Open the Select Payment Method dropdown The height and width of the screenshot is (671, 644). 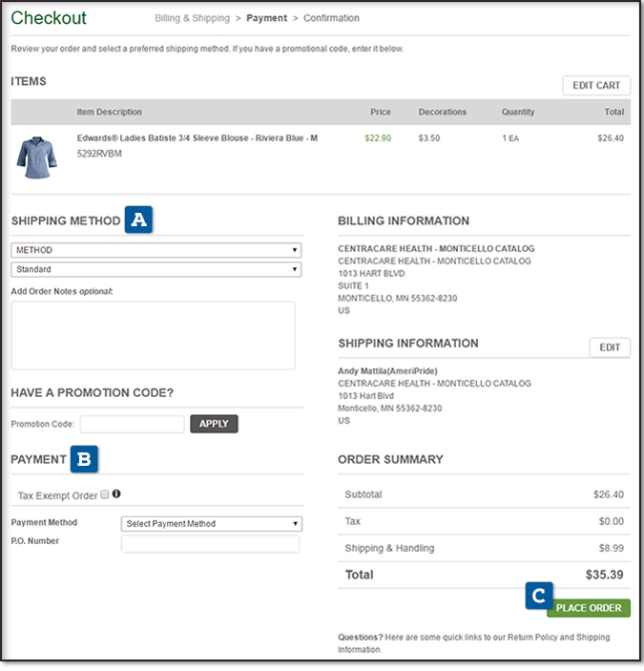point(212,523)
